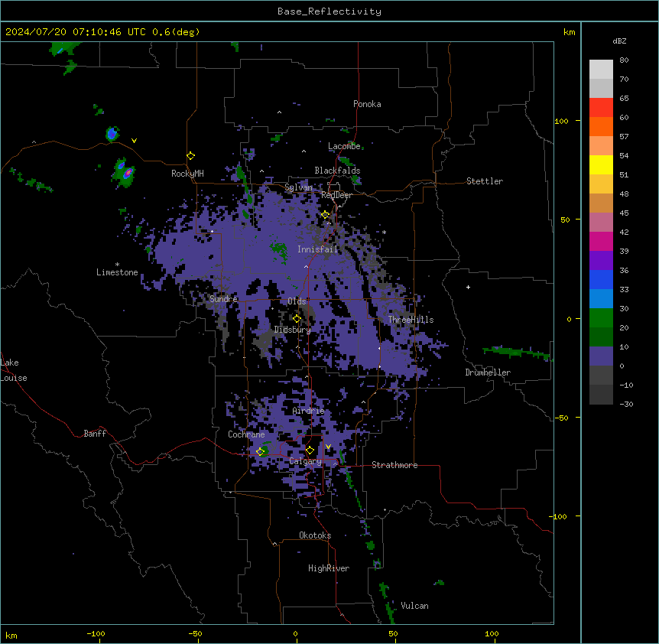Click the RedDeer city label
This screenshot has height=644, width=659.
pos(336,195)
